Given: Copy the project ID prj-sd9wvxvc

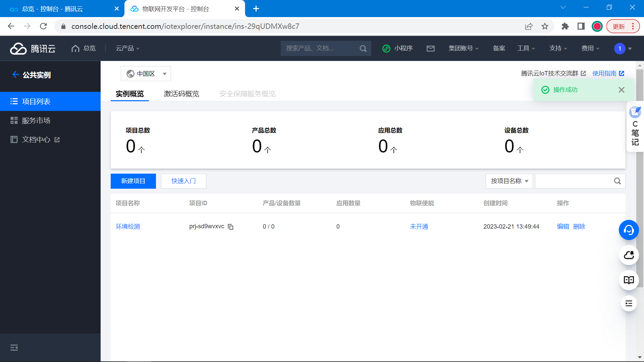Looking at the screenshot, I should [x=230, y=227].
